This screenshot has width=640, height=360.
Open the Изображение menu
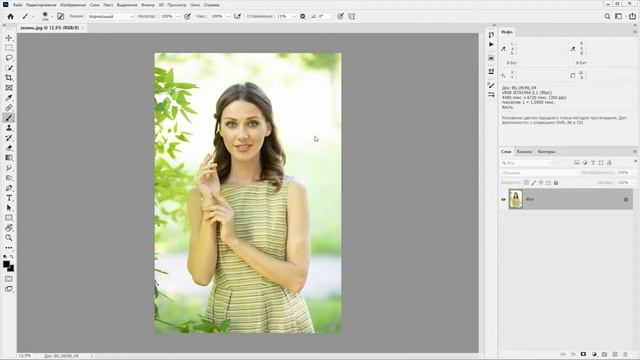pos(73,5)
